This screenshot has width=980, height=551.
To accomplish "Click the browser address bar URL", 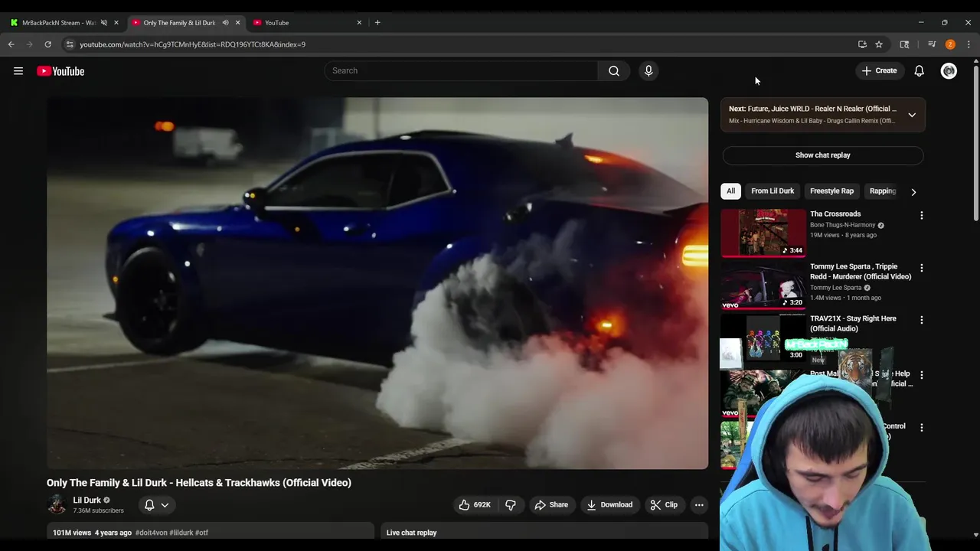I will tap(192, 44).
